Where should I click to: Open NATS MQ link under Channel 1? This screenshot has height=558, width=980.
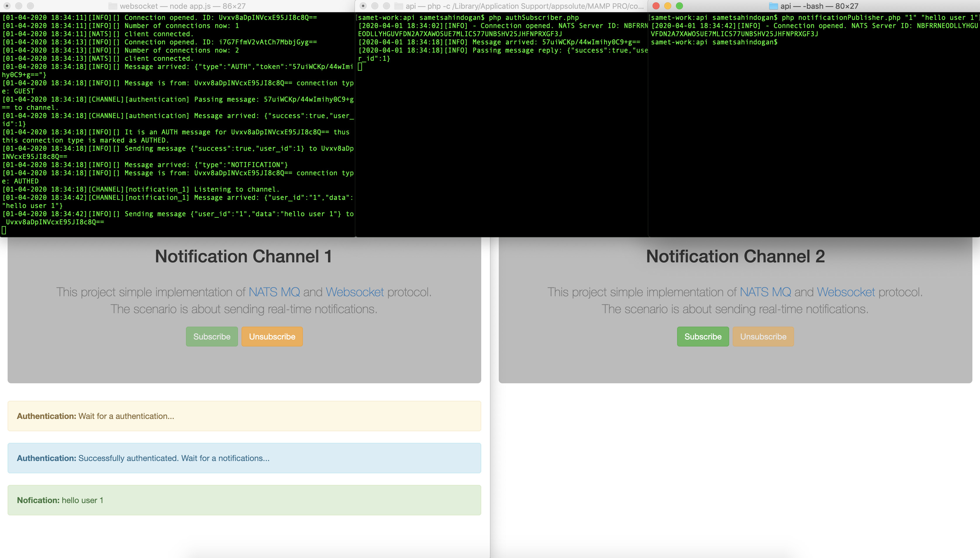[x=274, y=292]
